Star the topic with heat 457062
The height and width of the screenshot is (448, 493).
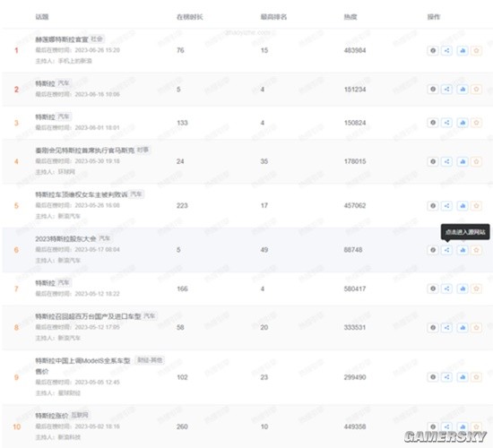coord(476,205)
